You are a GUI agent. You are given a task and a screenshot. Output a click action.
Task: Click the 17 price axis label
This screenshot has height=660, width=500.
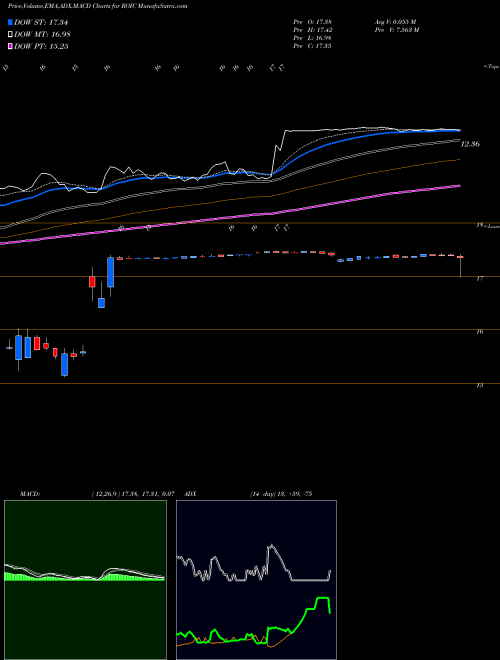pyautogui.click(x=479, y=278)
